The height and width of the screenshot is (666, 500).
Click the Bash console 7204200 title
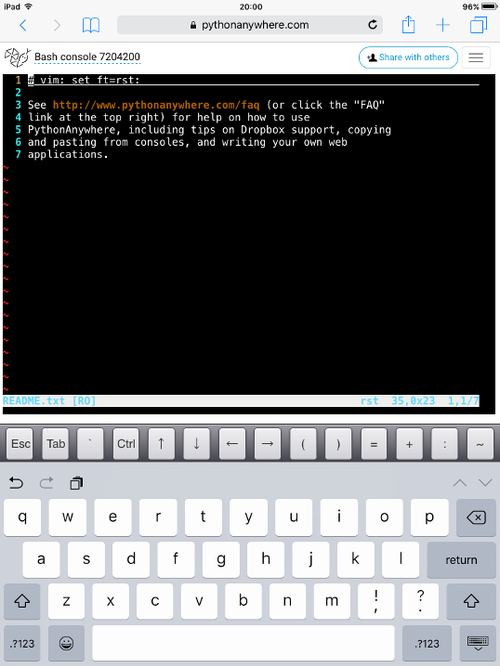87,57
